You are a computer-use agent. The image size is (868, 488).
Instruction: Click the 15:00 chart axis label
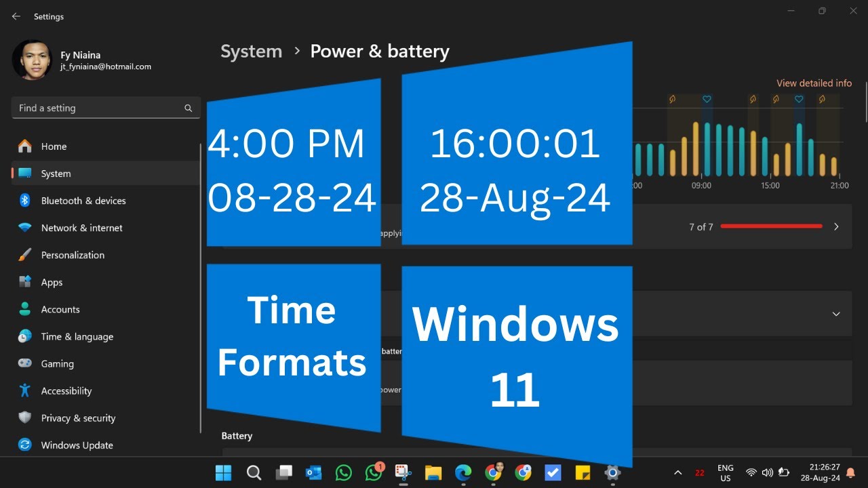click(770, 185)
